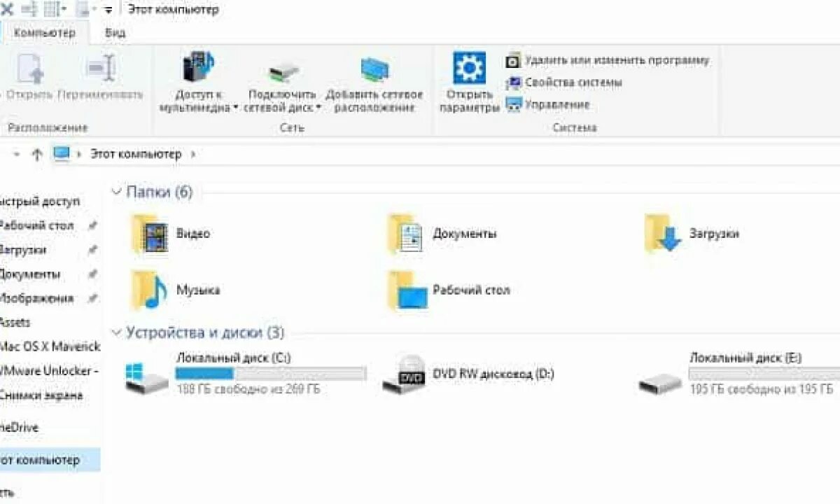Open Свойства системы in ribbon
Image resolution: width=840 pixels, height=504 pixels.
564,83
